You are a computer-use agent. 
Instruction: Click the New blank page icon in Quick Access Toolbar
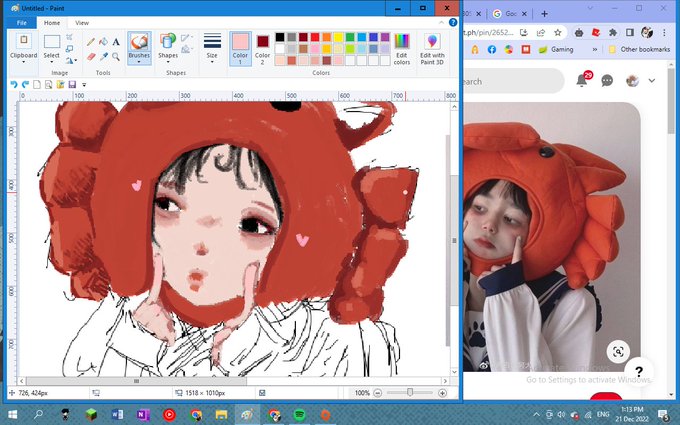pos(37,85)
